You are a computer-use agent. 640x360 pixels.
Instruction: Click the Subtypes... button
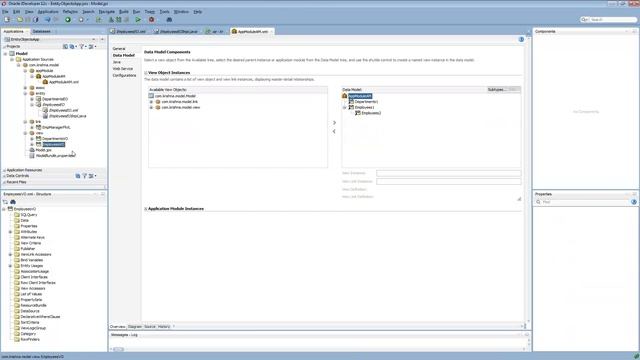click(x=497, y=89)
